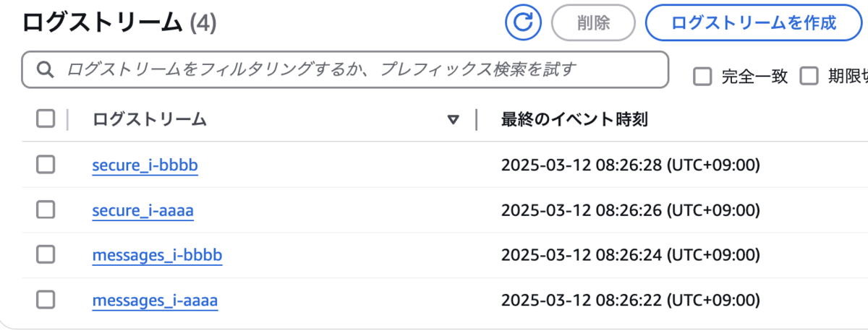Click the search magnifier icon

[x=45, y=69]
